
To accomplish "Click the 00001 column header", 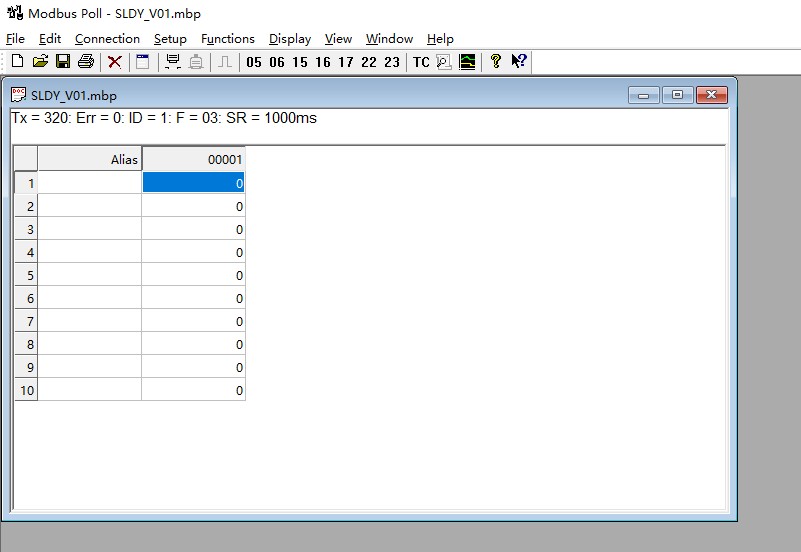I will pyautogui.click(x=194, y=159).
